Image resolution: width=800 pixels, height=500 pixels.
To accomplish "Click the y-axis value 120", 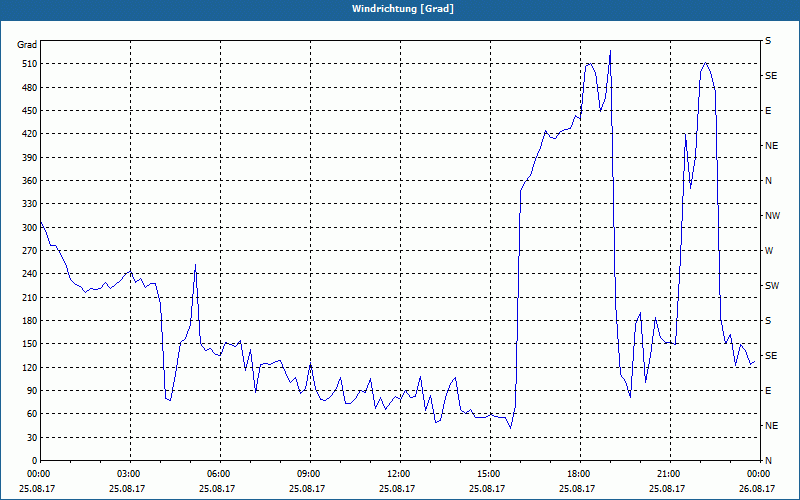I will [29, 367].
